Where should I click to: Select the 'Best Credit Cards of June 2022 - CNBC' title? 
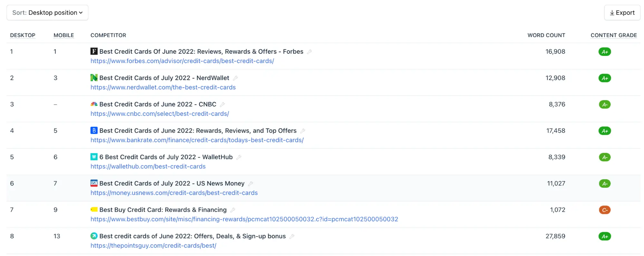[158, 104]
